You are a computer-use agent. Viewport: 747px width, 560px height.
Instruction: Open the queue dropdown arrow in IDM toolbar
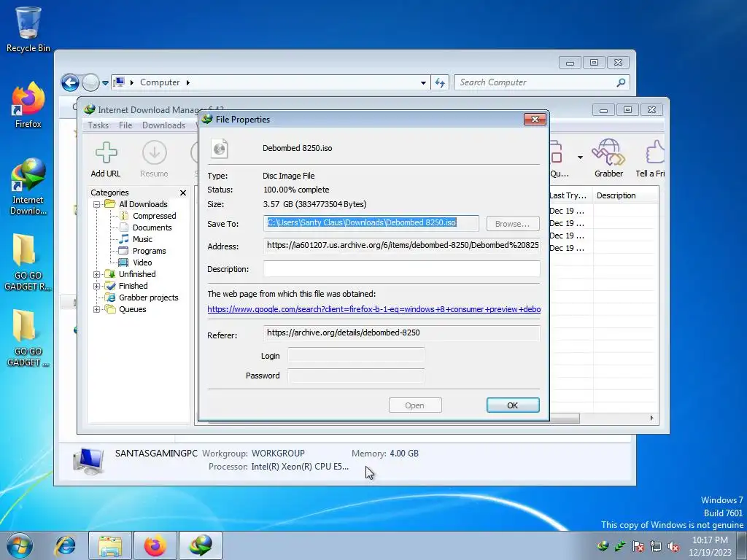tap(580, 157)
